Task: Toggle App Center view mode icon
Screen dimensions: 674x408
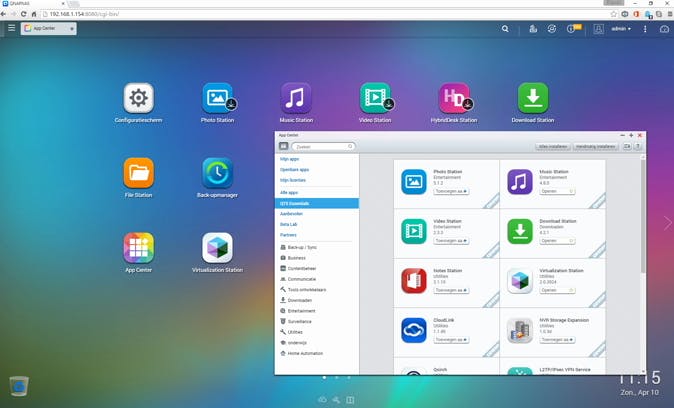Action: coord(284,146)
